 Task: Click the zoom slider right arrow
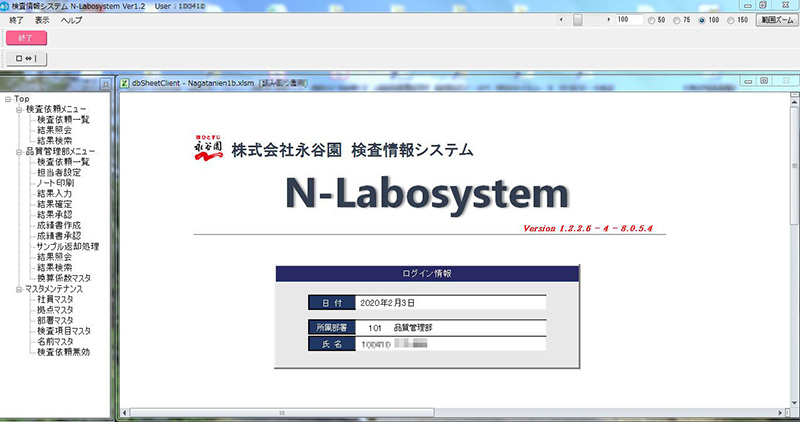pos(608,19)
